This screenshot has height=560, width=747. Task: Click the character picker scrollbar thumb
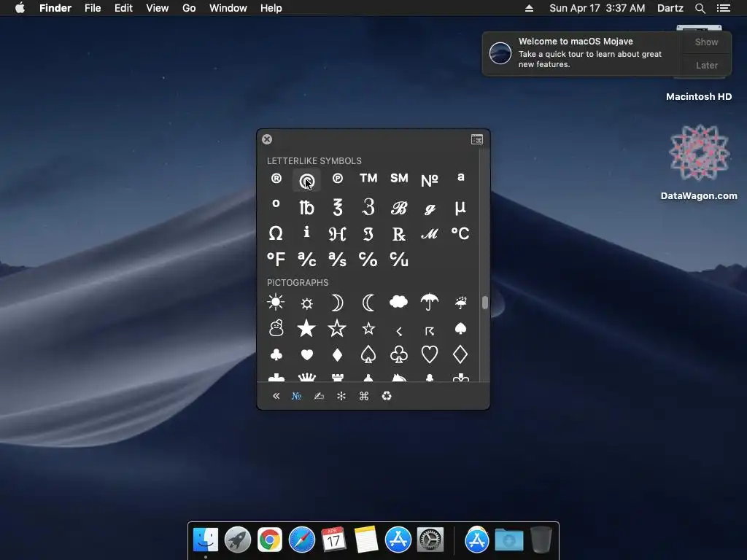(484, 303)
